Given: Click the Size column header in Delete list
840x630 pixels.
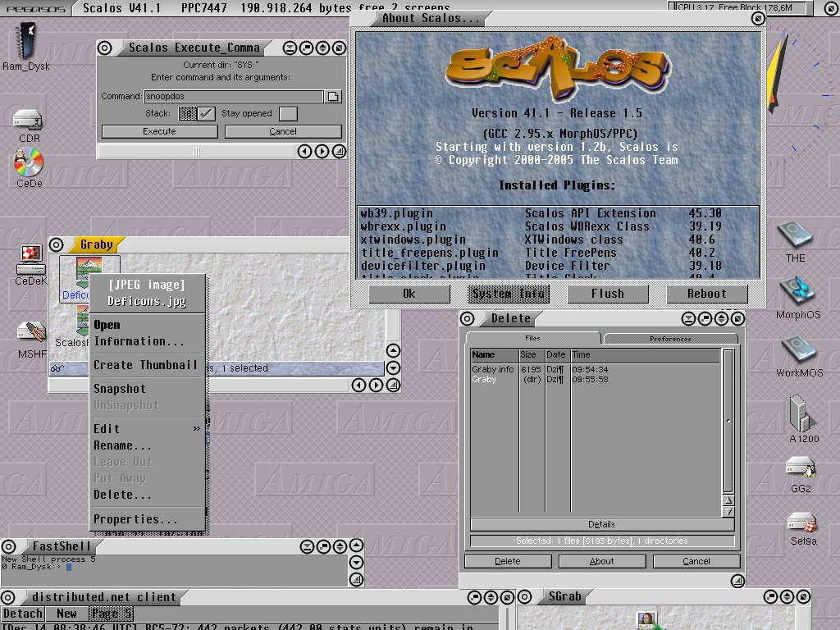Looking at the screenshot, I should 532,354.
